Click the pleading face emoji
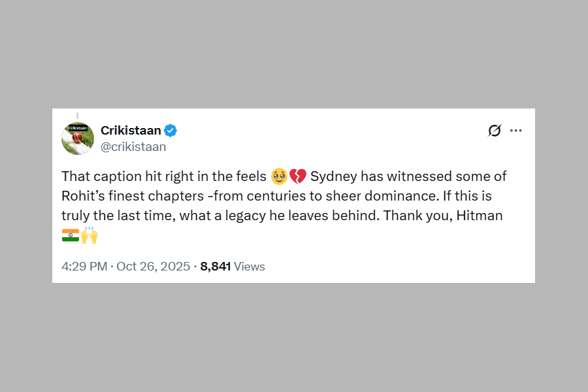 279,176
